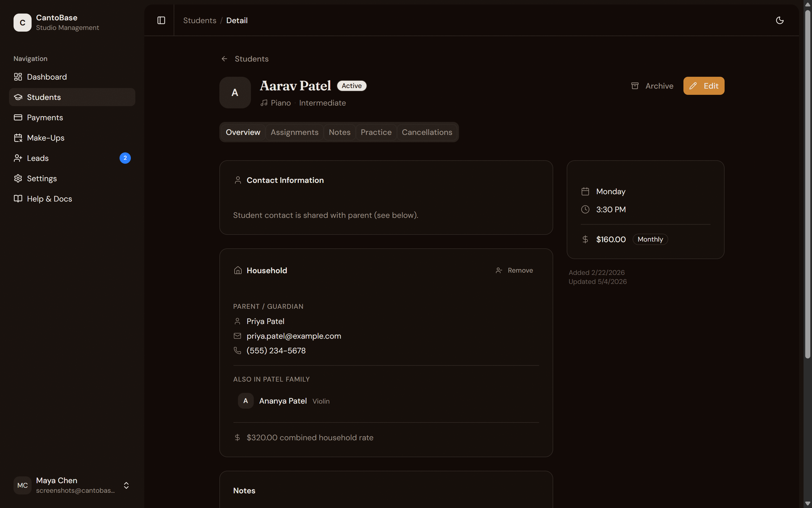The width and height of the screenshot is (812, 508).
Task: Click the Household home icon
Action: point(238,270)
